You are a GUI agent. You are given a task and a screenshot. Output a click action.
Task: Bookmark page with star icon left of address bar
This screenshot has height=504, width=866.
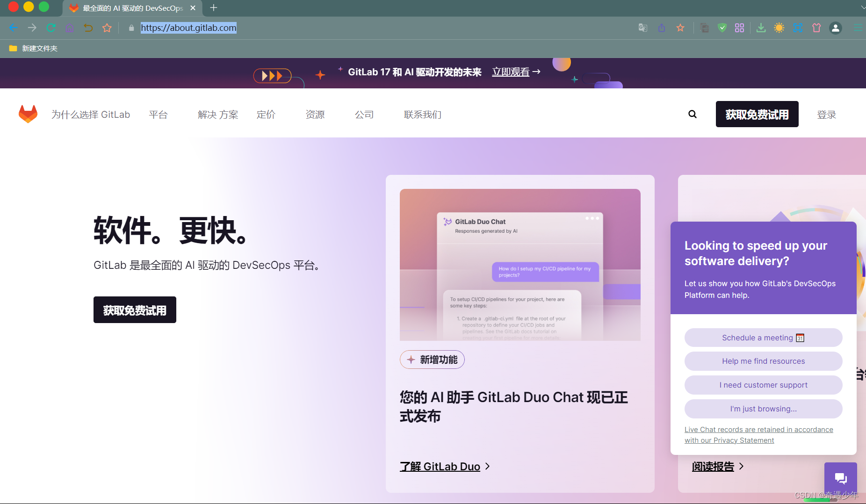point(107,28)
